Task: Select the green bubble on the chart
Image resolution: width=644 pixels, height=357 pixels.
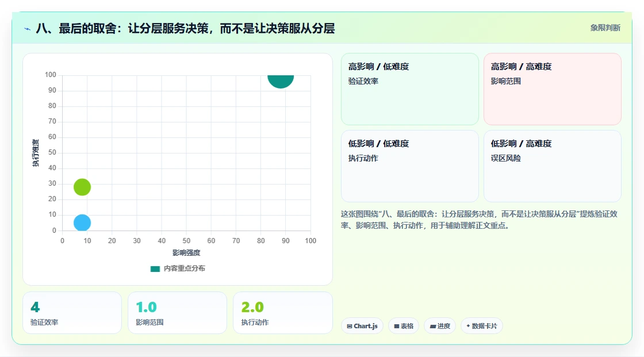Action: point(82,187)
